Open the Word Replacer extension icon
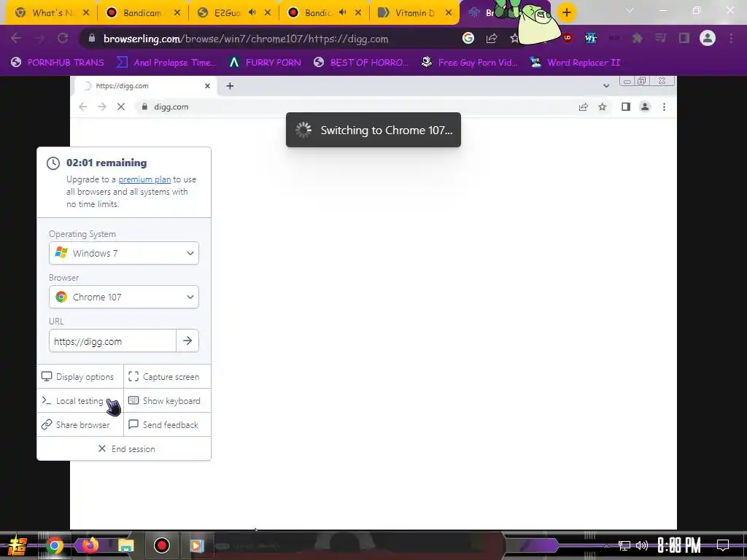 [591, 38]
